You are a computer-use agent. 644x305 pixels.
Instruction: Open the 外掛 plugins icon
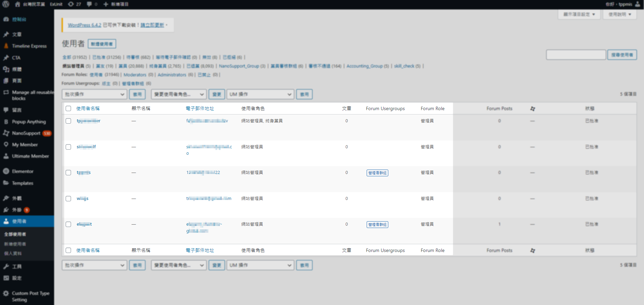pos(6,209)
